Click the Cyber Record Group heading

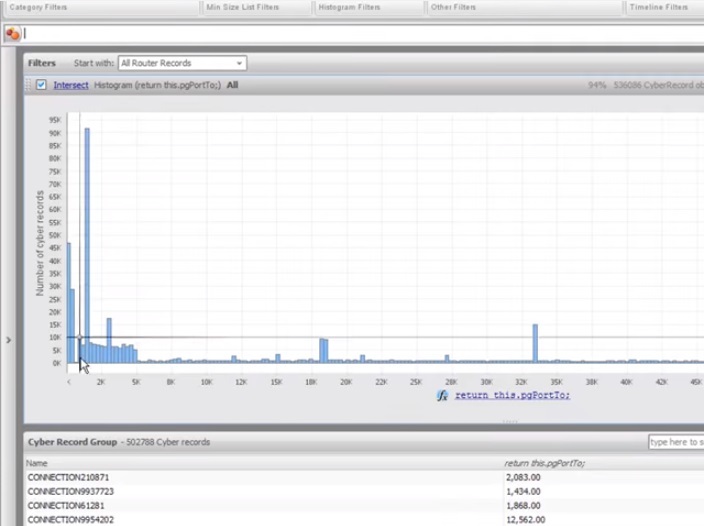72,442
